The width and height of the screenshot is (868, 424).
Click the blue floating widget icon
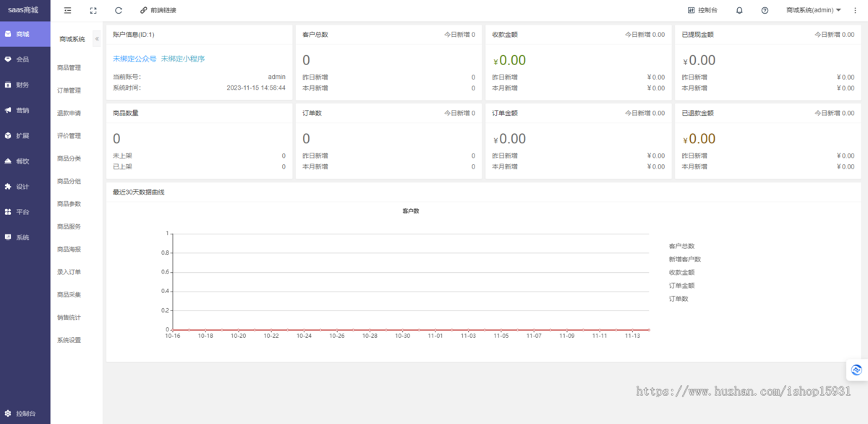(x=856, y=370)
